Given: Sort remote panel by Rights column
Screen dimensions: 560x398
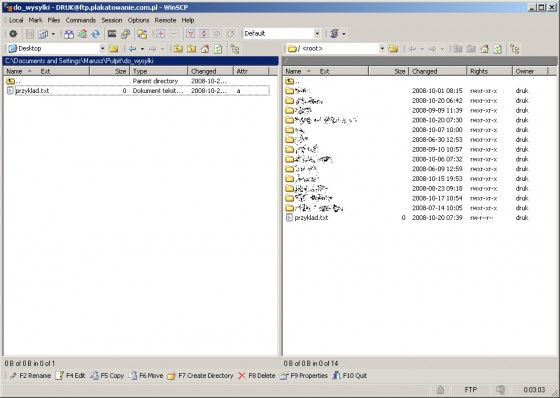Looking at the screenshot, I should [x=489, y=71].
